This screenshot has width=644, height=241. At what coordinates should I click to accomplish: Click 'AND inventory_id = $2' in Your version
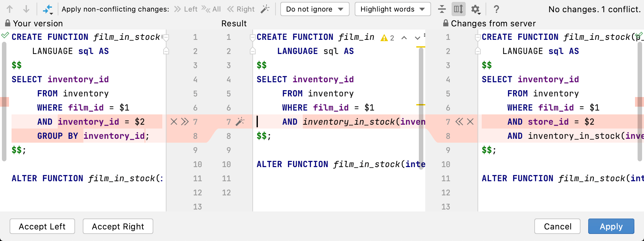91,122
